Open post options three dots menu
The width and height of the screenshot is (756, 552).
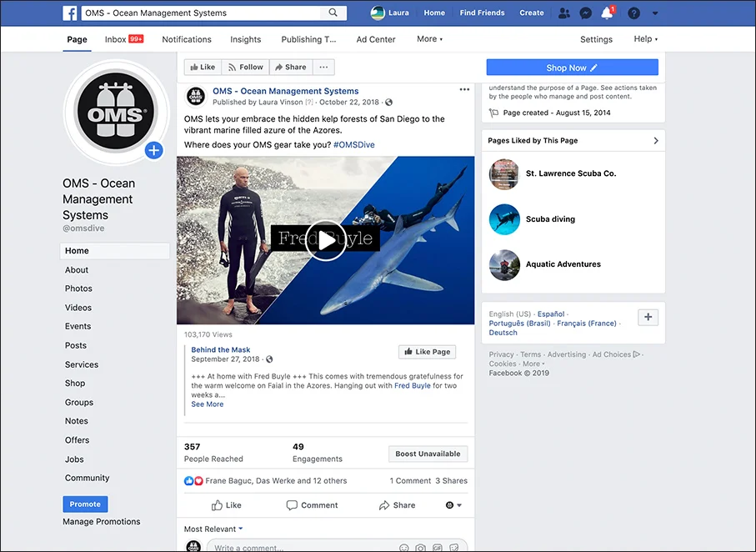[464, 90]
